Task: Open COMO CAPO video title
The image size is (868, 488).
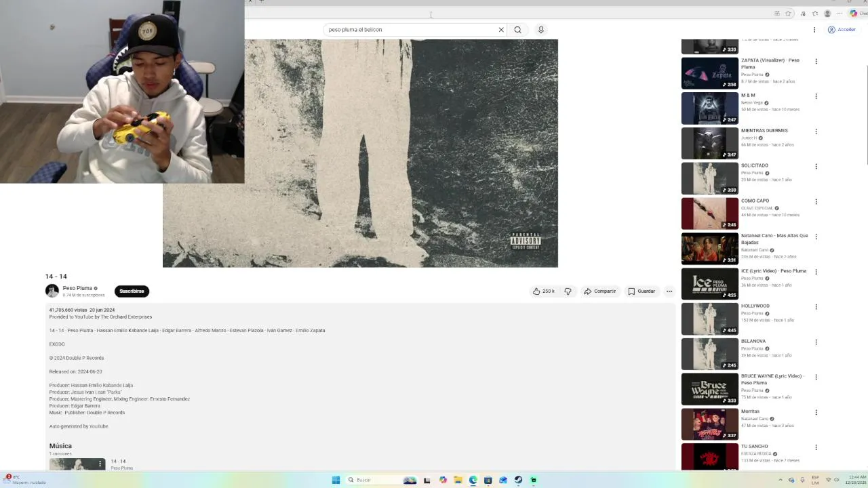Action: [x=755, y=201]
